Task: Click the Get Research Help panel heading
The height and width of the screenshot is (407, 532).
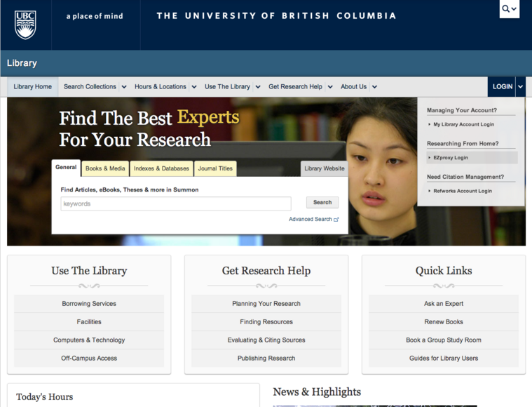Action: point(266,271)
